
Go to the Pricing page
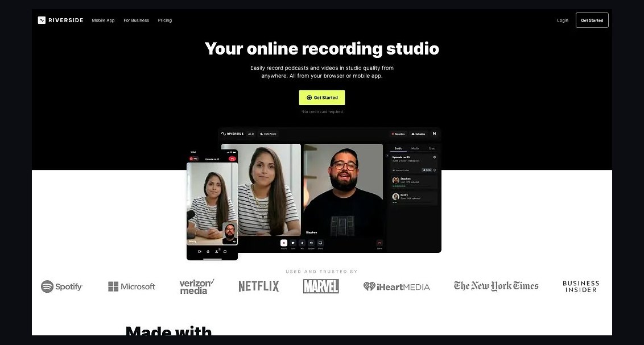click(164, 20)
